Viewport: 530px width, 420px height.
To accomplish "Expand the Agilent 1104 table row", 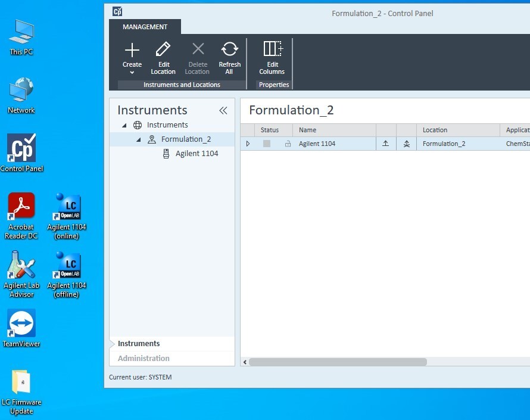I will [248, 144].
